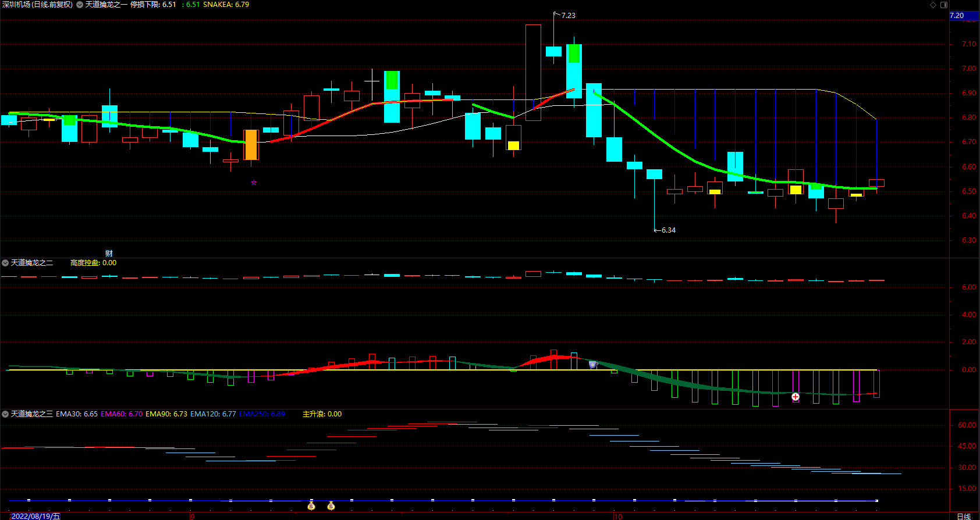This screenshot has width=980, height=520.
Task: Click the EMA120: 6.77 label
Action: click(x=213, y=414)
